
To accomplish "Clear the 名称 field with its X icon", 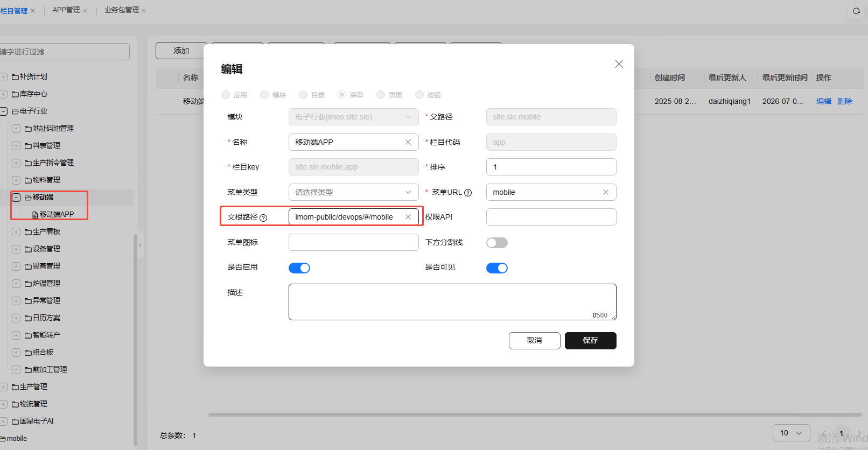I will (408, 142).
